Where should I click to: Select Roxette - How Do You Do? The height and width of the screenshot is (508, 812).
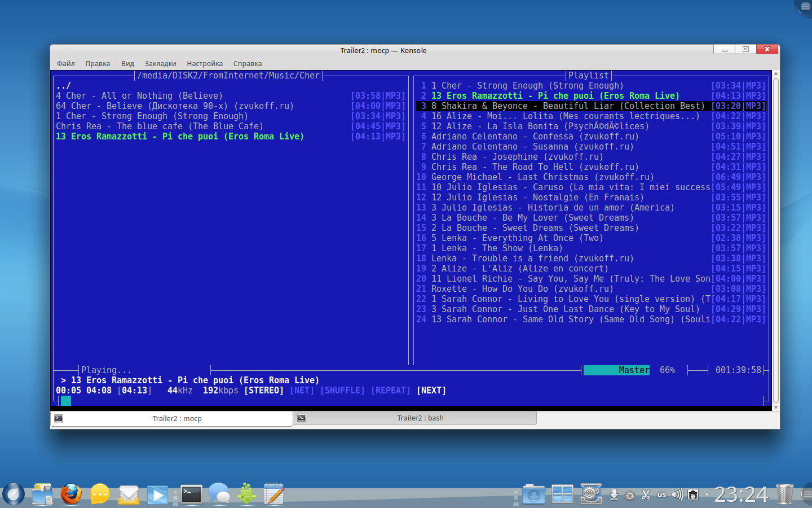click(x=591, y=289)
